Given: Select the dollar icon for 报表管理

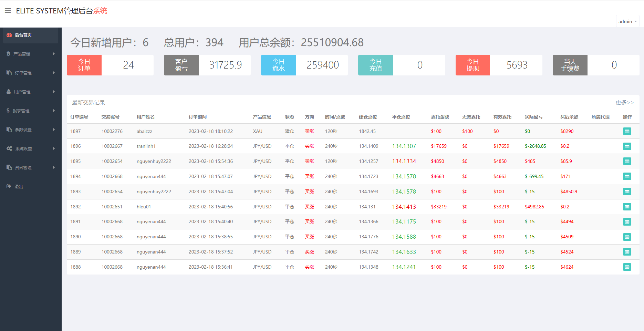Looking at the screenshot, I should point(9,111).
